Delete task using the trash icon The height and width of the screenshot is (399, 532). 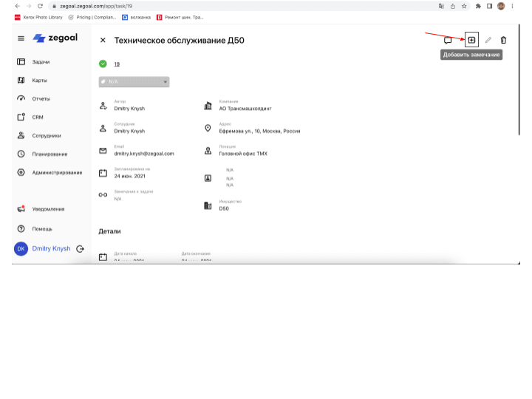[503, 40]
